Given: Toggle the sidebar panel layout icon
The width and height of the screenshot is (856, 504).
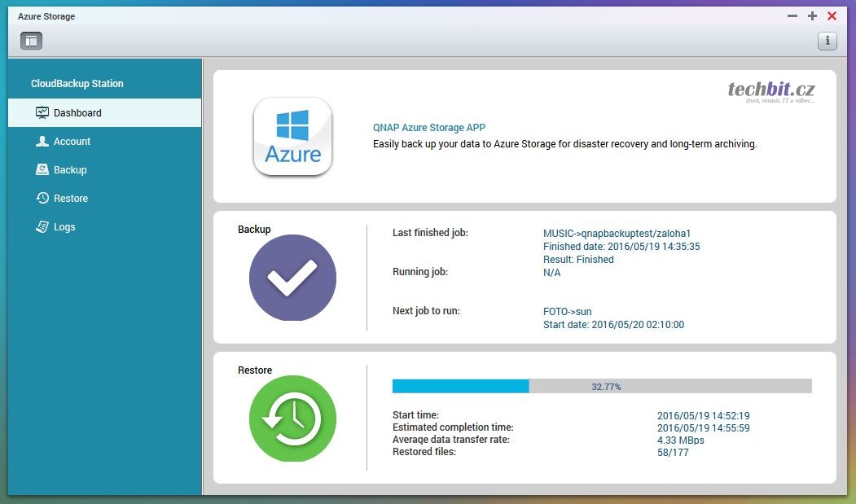Looking at the screenshot, I should (31, 41).
